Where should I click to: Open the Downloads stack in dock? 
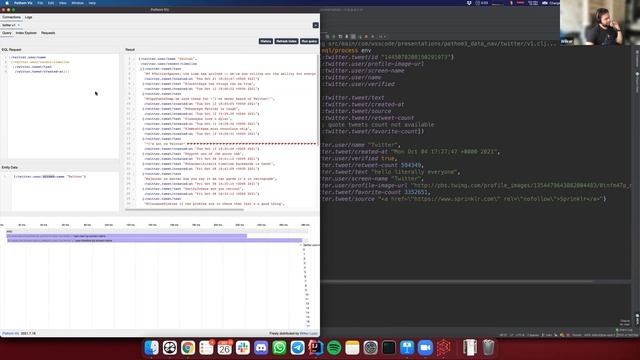[470, 348]
